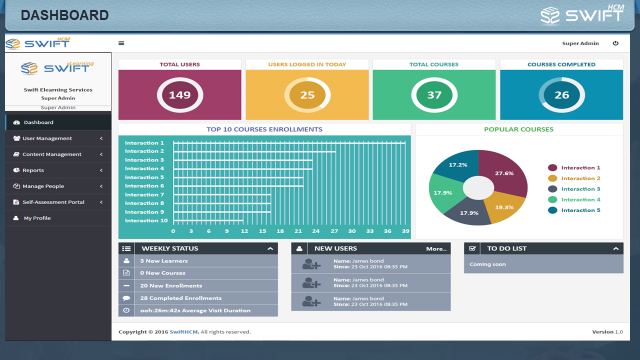
Task: Click the clock icon beside Average Visit Duration
Action: pyautogui.click(x=127, y=311)
